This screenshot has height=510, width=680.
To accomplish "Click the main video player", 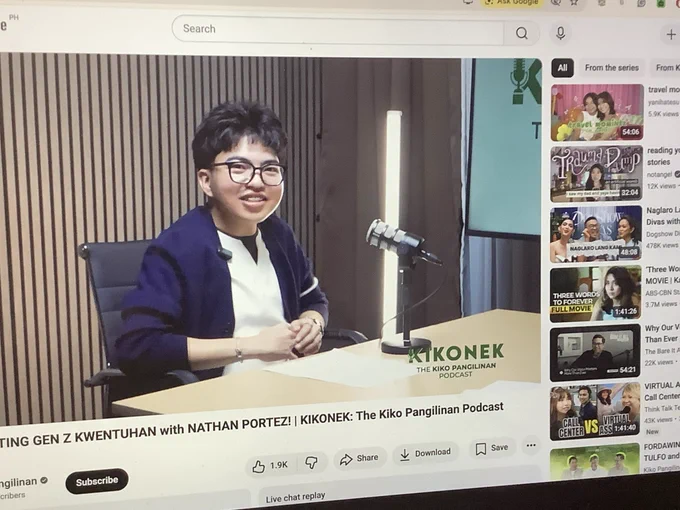I will pyautogui.click(x=271, y=236).
